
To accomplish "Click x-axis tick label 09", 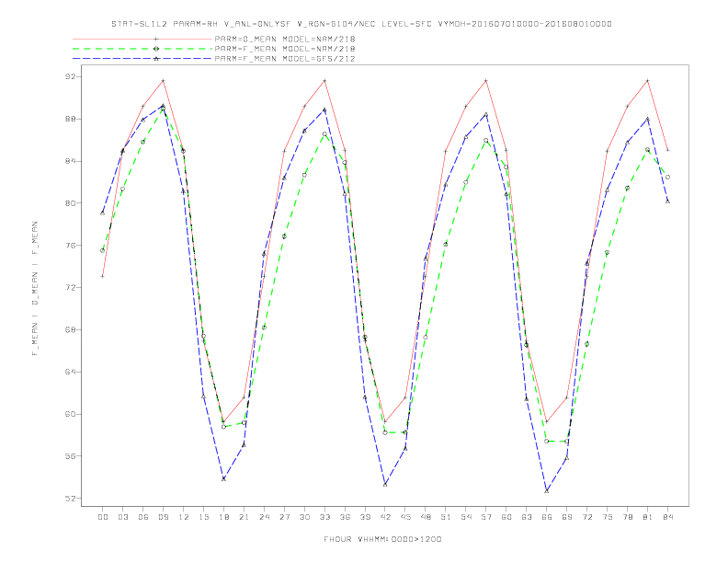I will point(163,517).
